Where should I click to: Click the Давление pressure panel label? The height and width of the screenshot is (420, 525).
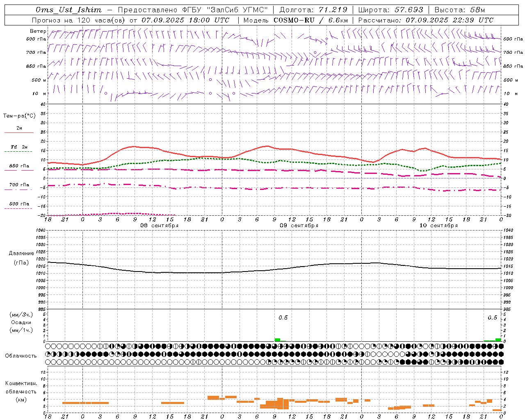(21, 253)
